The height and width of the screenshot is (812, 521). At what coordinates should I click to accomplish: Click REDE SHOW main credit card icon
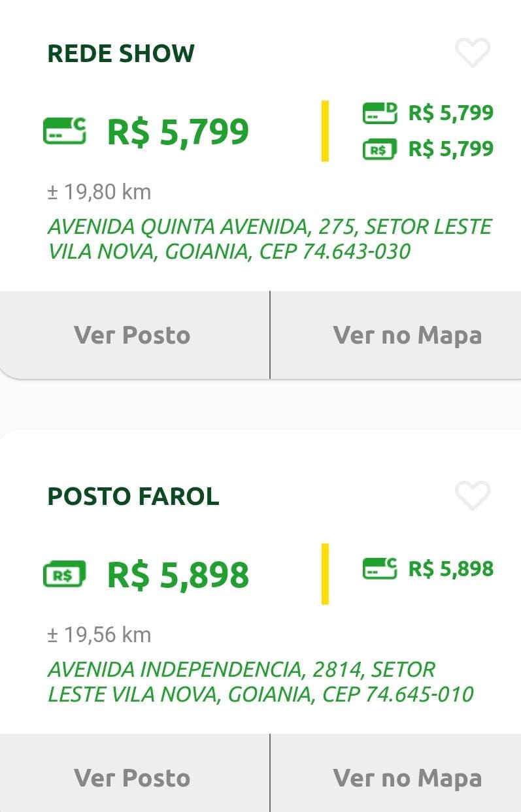tap(64, 131)
